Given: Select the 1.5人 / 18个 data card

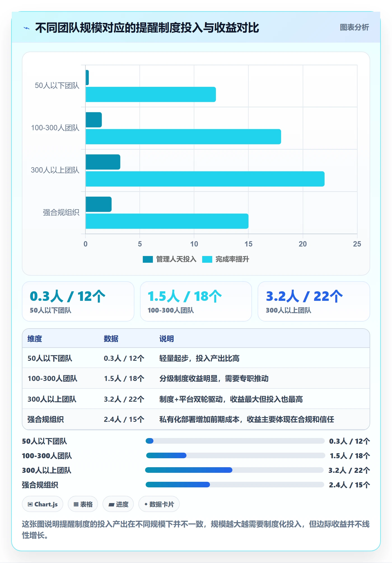Looking at the screenshot, I should tap(196, 301).
